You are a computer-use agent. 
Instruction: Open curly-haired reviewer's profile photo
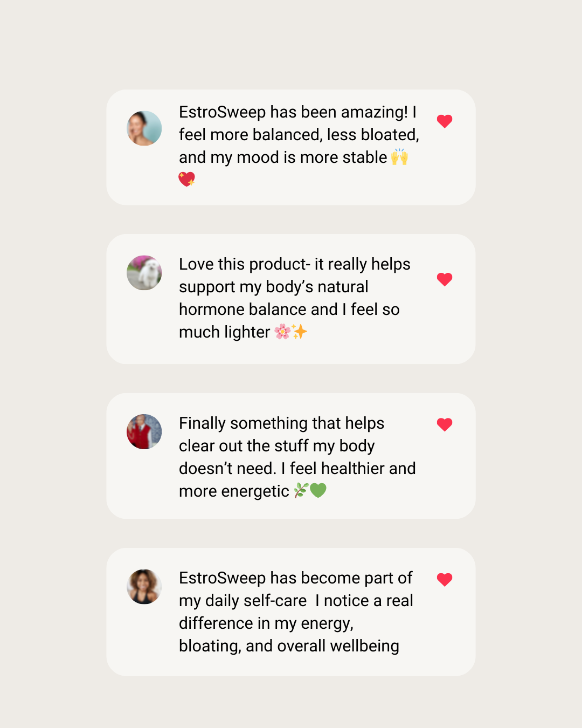pos(144,587)
